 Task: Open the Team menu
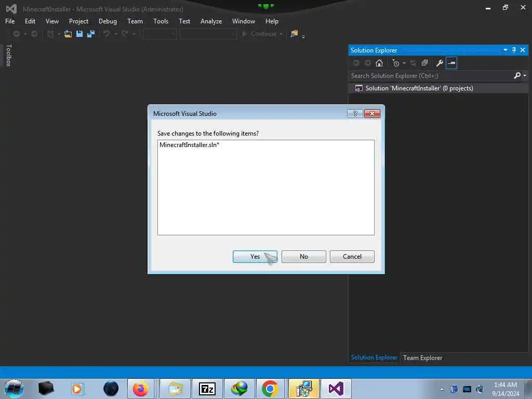click(x=135, y=21)
